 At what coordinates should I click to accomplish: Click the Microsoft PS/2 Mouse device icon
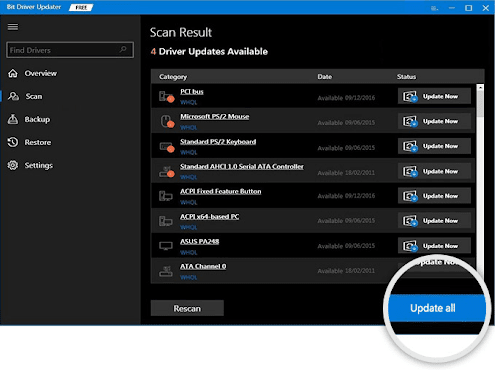167,122
